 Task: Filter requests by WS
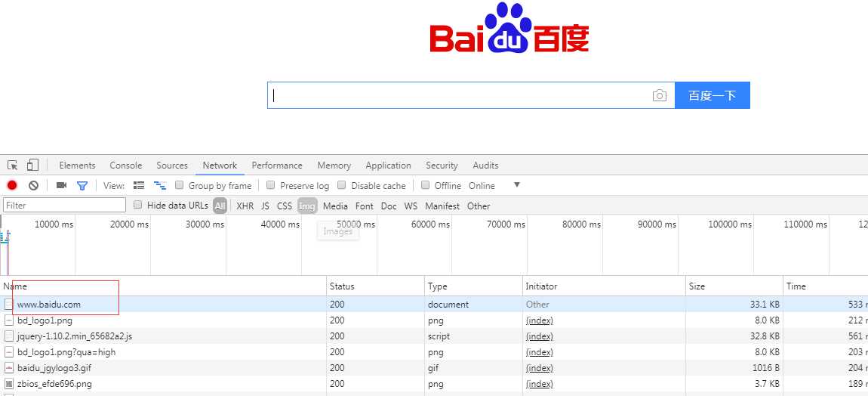point(411,206)
